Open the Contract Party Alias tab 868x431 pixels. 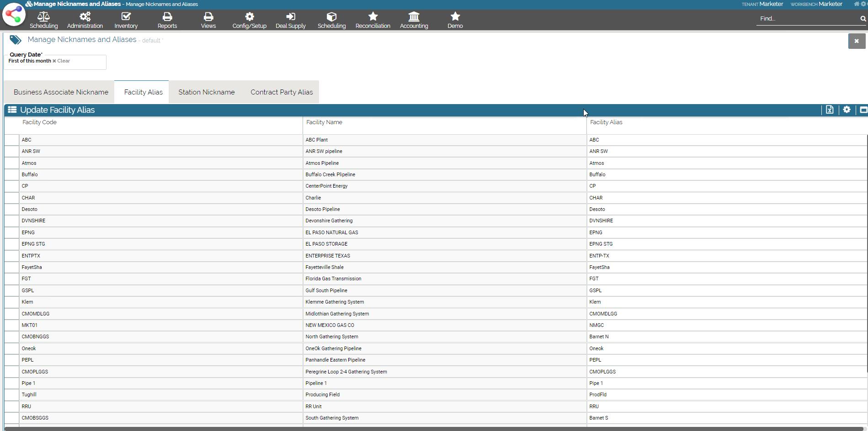click(282, 92)
